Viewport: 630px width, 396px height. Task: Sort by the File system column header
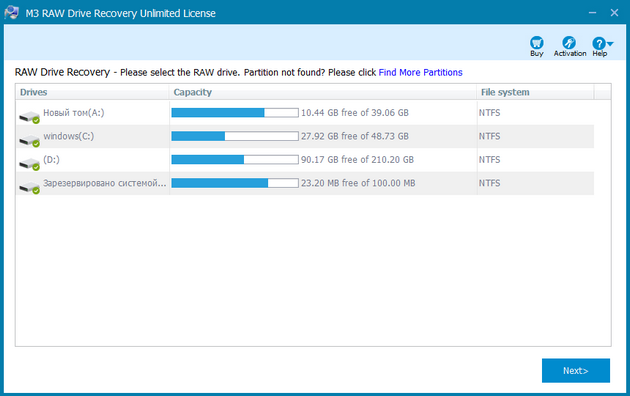click(535, 92)
